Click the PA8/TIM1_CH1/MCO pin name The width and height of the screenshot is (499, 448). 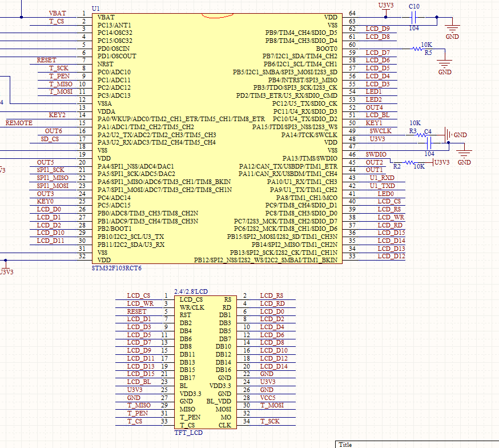(x=307, y=198)
